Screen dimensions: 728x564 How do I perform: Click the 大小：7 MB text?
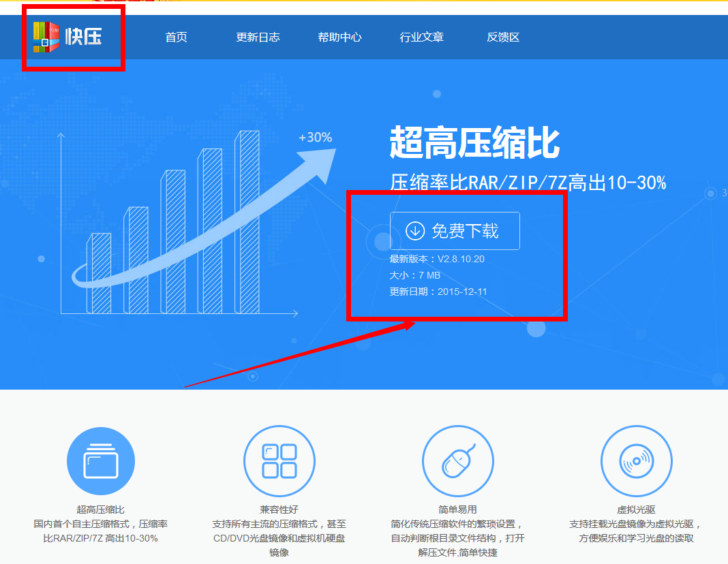[414, 275]
